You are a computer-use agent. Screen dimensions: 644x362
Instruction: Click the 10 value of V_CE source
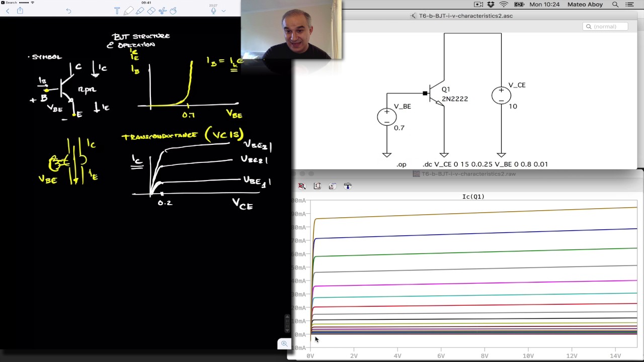513,106
